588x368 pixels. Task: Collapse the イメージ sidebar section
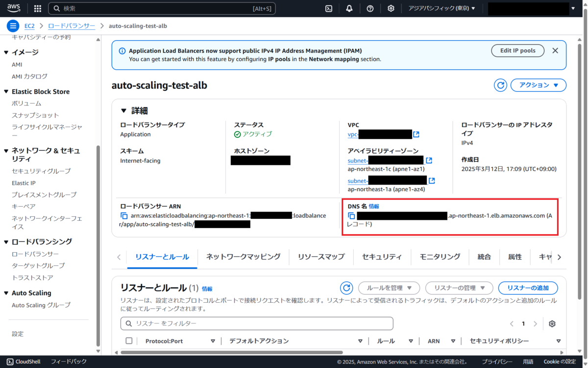pos(6,52)
